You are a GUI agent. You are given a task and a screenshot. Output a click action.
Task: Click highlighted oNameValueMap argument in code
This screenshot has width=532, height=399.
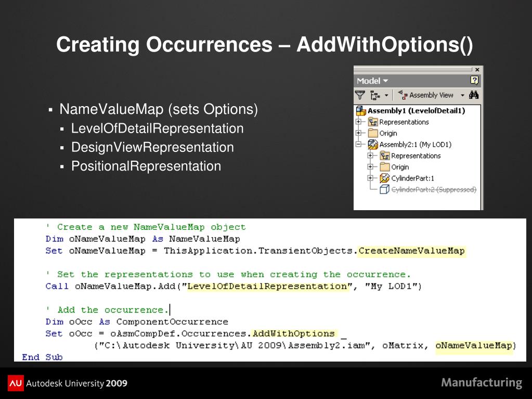point(474,346)
